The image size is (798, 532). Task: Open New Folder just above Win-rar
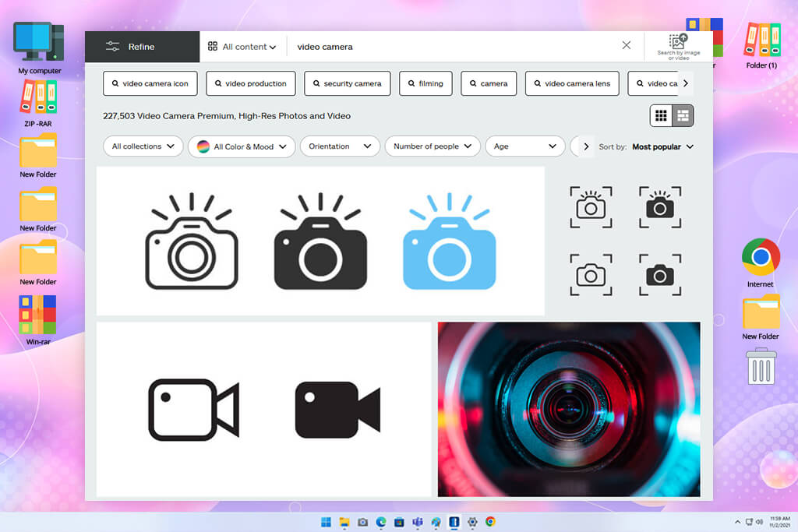[x=38, y=262]
